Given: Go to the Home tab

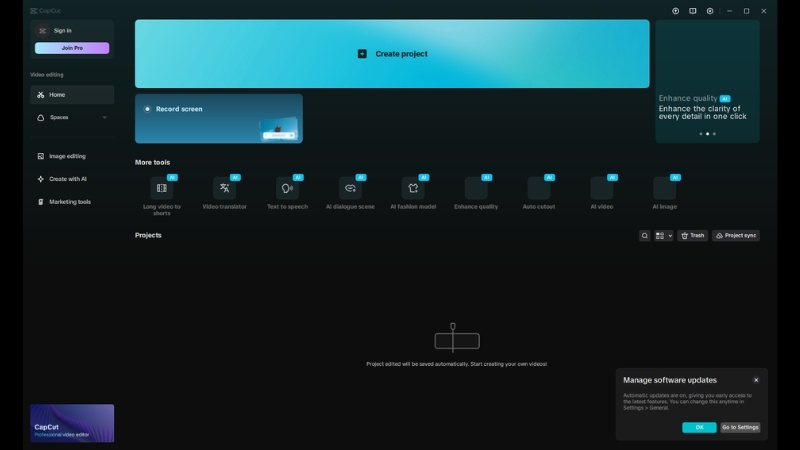Looking at the screenshot, I should tap(72, 95).
